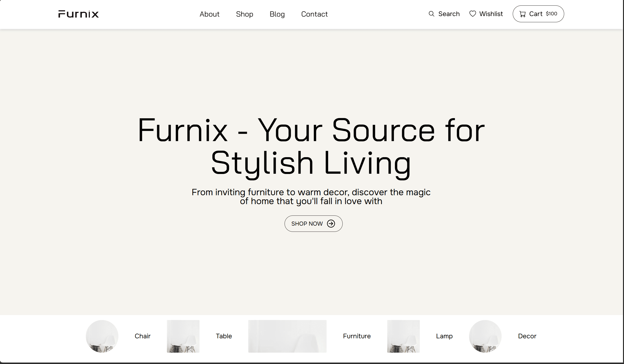Screen dimensions: 624x364
Task: Select the round Chair category image
Action: click(x=102, y=336)
